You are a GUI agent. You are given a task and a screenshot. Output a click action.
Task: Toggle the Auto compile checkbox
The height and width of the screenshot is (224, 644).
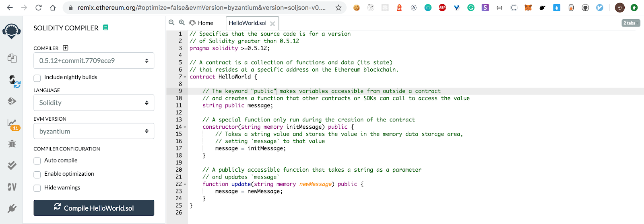tap(37, 161)
